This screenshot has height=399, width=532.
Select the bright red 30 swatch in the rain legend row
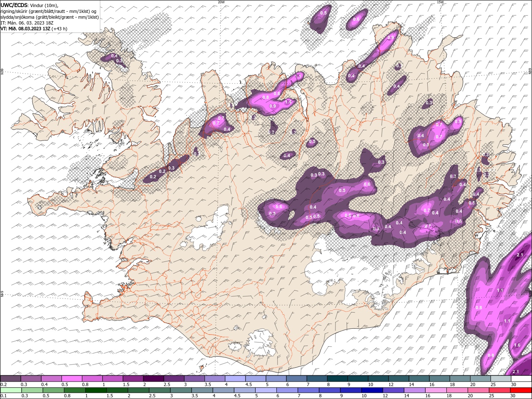click(x=521, y=390)
